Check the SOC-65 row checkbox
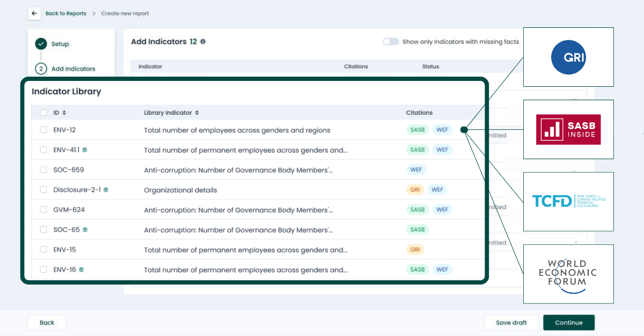This screenshot has height=336, width=644. (43, 230)
